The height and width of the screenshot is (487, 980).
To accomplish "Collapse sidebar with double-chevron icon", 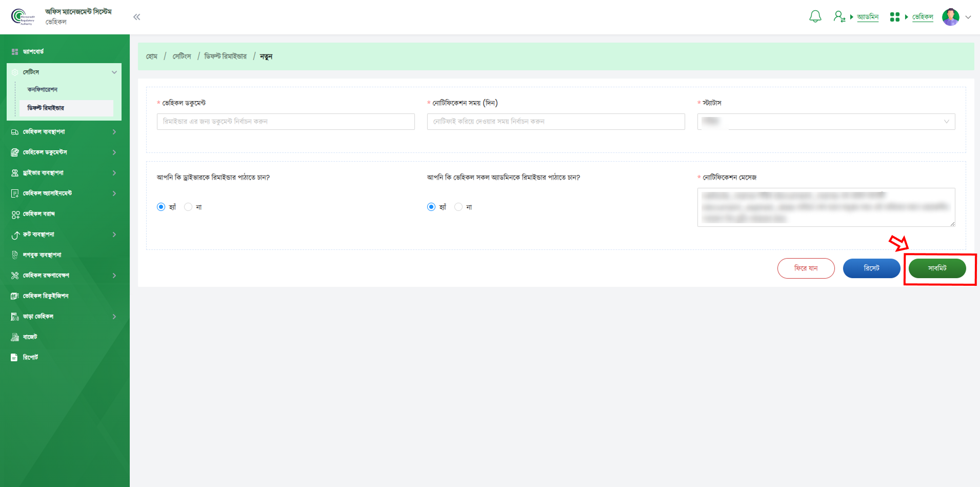I will (x=136, y=17).
